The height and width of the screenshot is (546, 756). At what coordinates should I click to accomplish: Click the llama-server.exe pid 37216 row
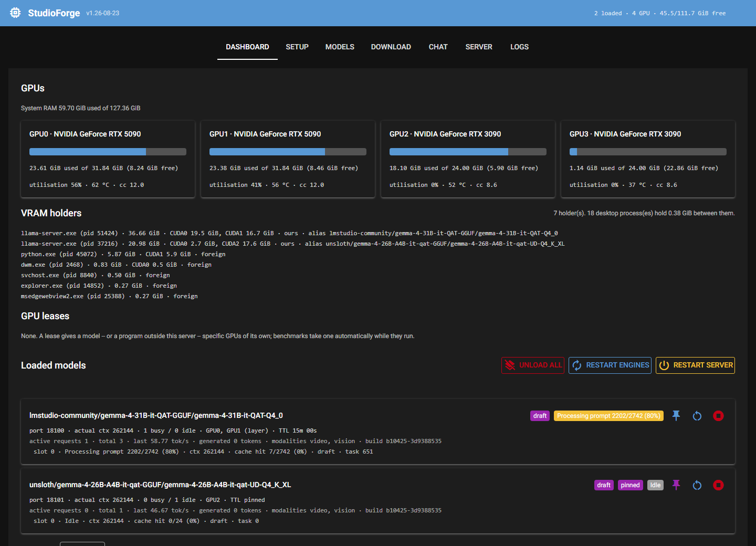[x=293, y=244]
